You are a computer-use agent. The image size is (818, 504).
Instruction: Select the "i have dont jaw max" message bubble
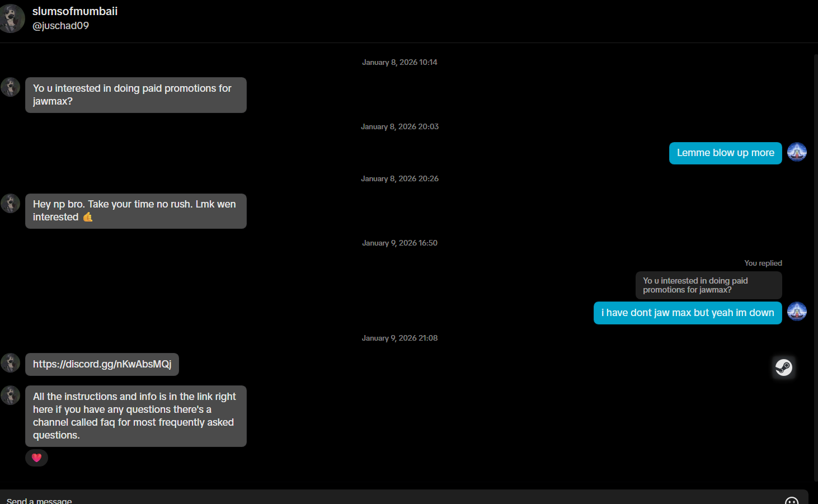coord(687,313)
